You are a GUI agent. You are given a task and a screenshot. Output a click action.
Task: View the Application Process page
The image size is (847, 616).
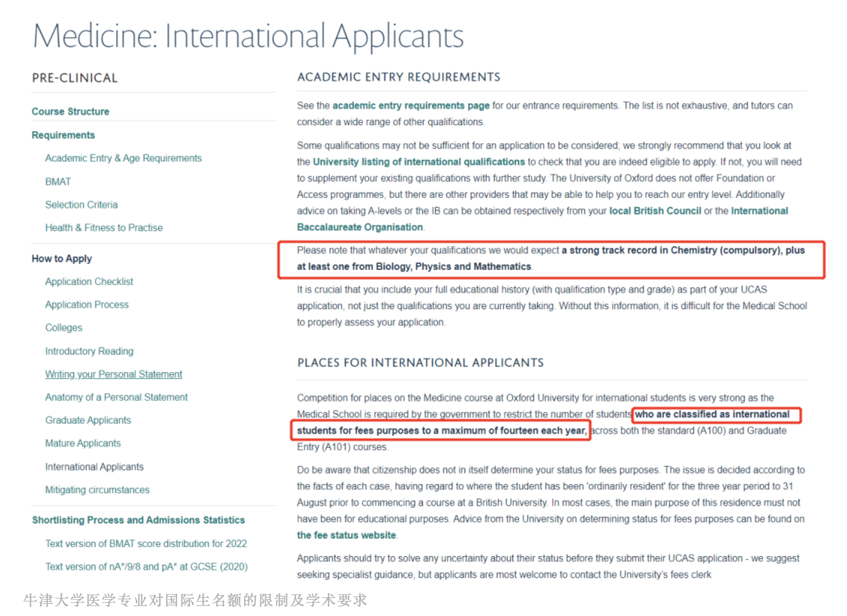point(87,305)
